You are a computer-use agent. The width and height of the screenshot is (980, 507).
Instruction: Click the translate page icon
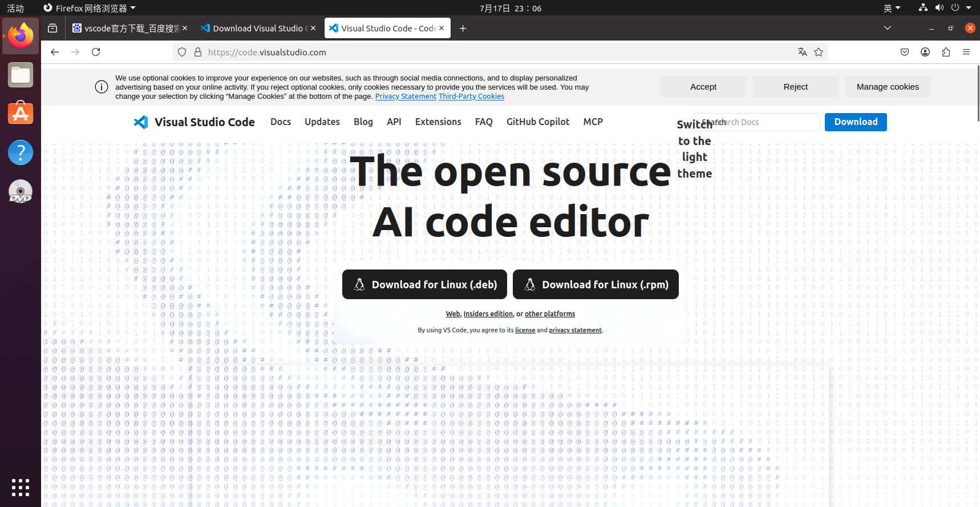803,52
